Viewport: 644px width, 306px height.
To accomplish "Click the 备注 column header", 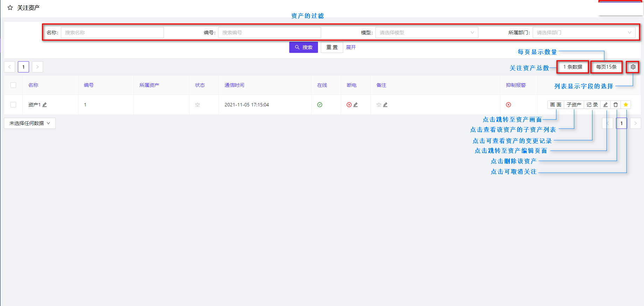I will 381,85.
